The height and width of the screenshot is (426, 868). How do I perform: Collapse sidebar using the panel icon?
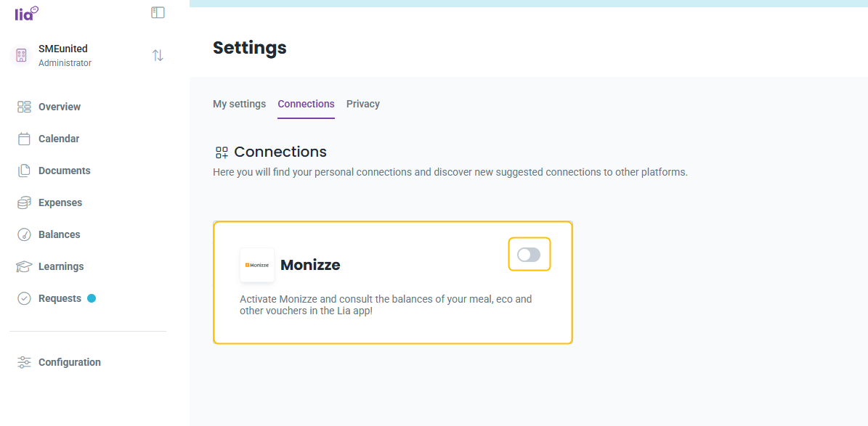158,13
